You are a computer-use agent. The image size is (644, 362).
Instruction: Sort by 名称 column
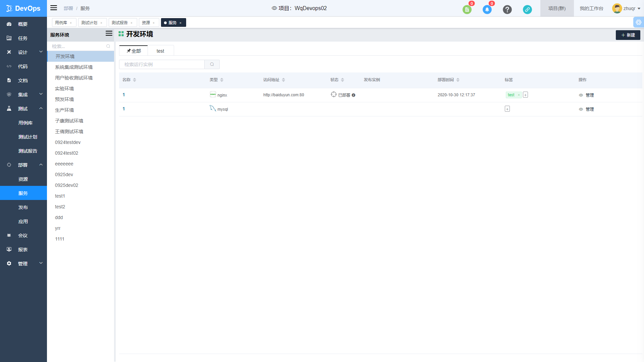(135, 80)
